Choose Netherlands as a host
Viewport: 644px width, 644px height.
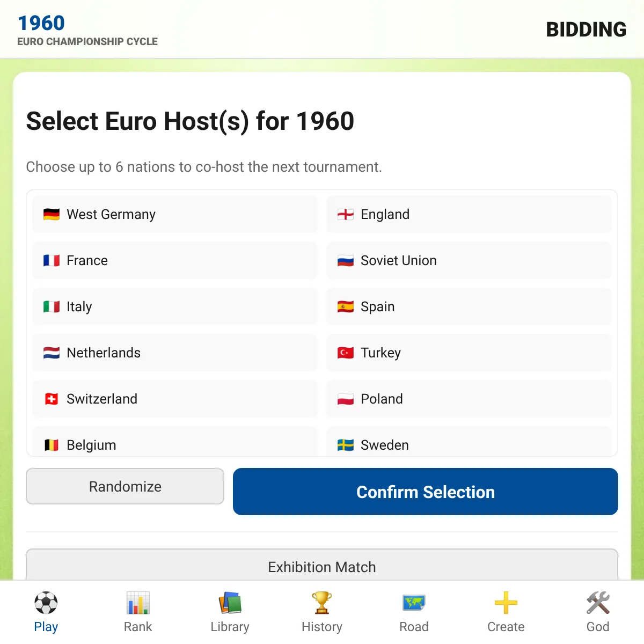coord(175,353)
